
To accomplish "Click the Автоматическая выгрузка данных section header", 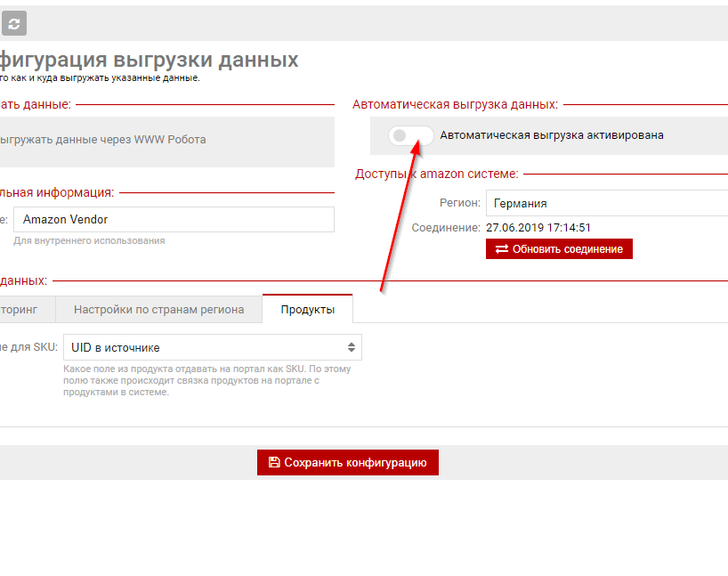I will click(455, 104).
